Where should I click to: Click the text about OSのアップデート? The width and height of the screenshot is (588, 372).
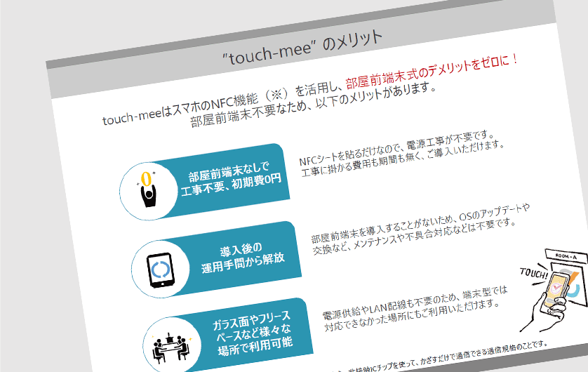pos(420,222)
